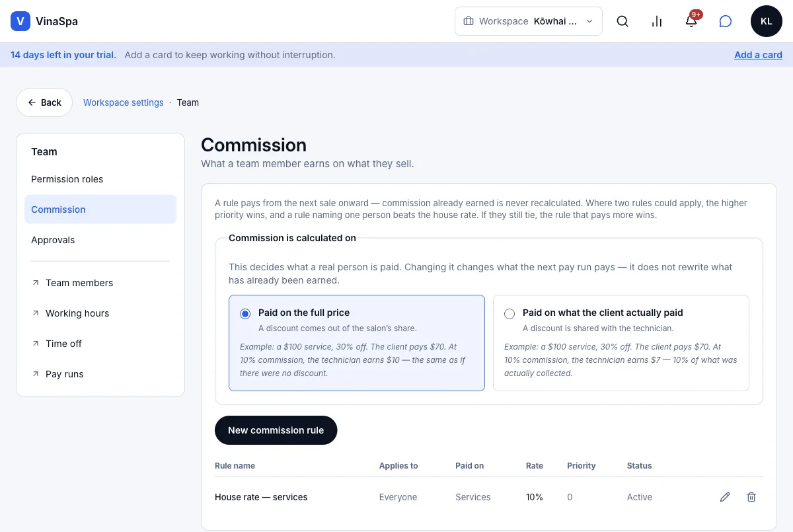The height and width of the screenshot is (532, 793).
Task: Click the Rule name column header
Action: (x=235, y=466)
